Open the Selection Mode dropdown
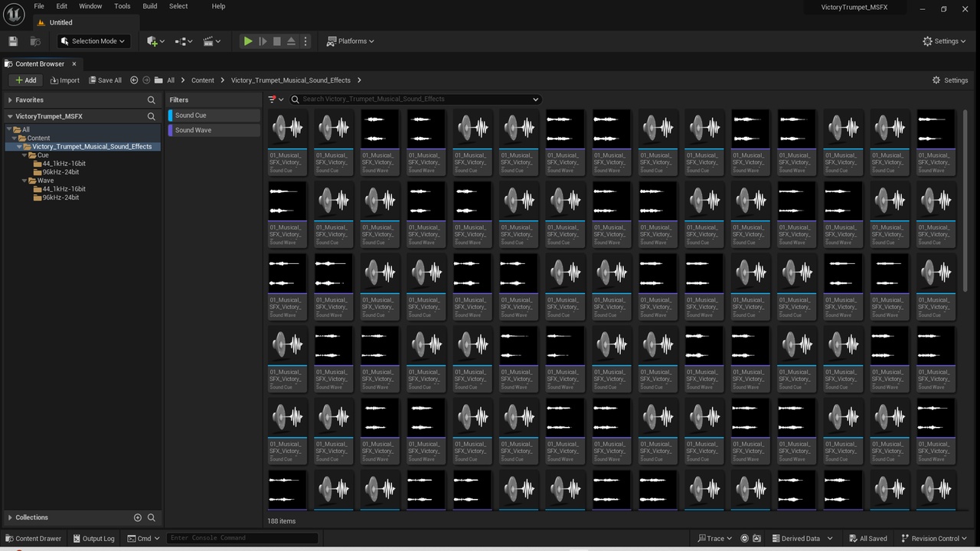The image size is (980, 551). (93, 41)
